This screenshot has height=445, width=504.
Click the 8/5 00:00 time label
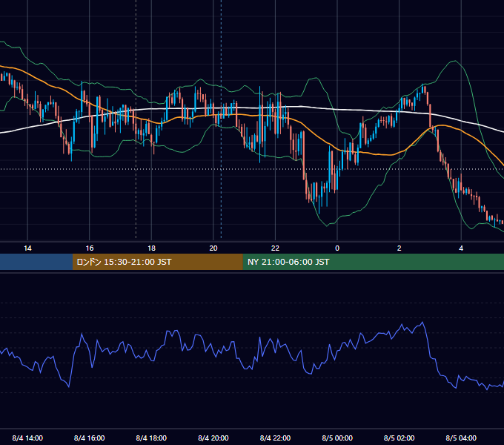pos(337,438)
